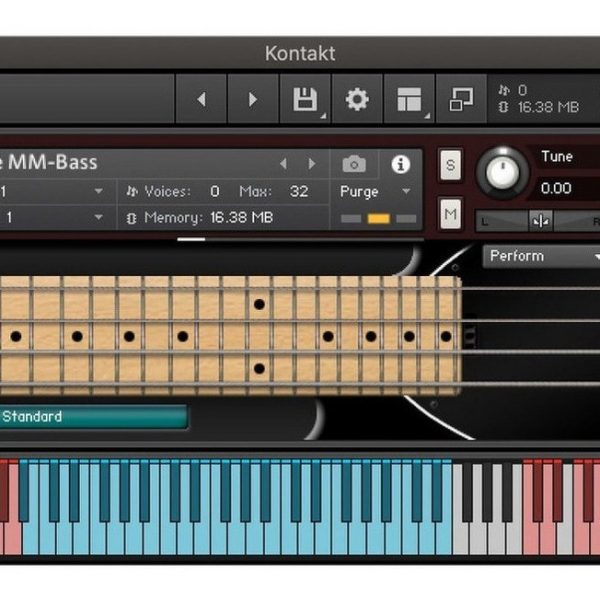Click the header memory 16.38 MB readout
Image resolution: width=600 pixels, height=600 pixels.
coord(548,108)
